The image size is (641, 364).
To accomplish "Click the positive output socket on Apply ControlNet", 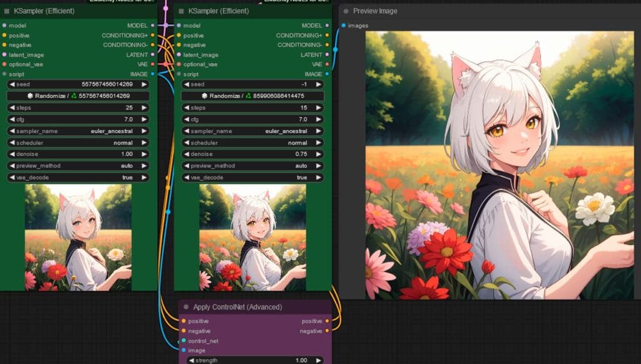I will (327, 321).
